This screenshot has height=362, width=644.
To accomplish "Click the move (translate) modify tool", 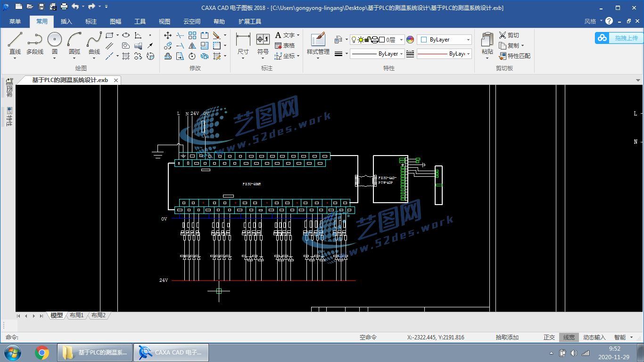I will (x=168, y=35).
